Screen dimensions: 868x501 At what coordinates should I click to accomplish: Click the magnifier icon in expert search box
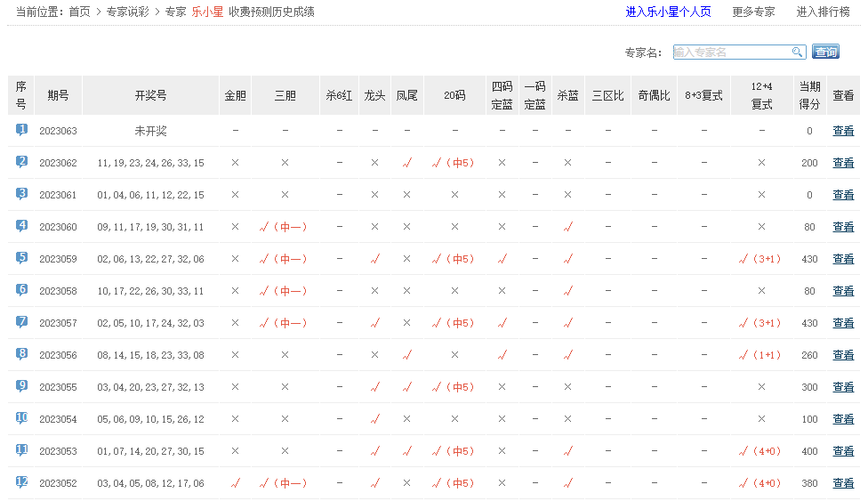pyautogui.click(x=797, y=53)
